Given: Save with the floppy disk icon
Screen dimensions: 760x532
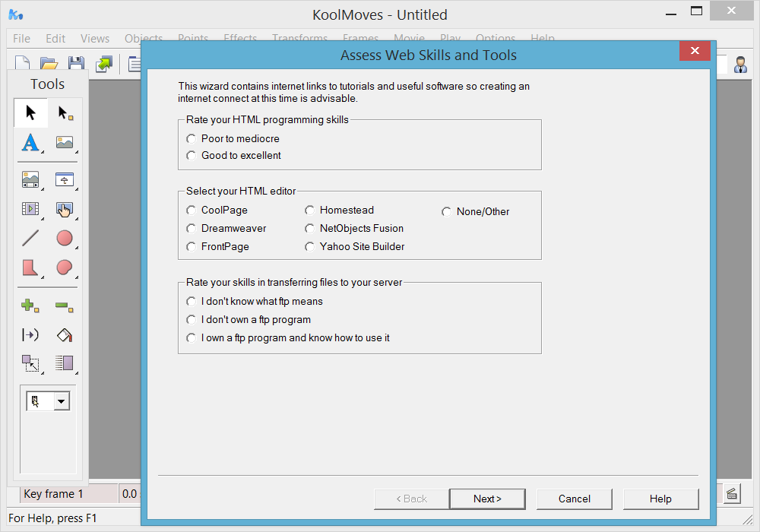Looking at the screenshot, I should pos(76,64).
